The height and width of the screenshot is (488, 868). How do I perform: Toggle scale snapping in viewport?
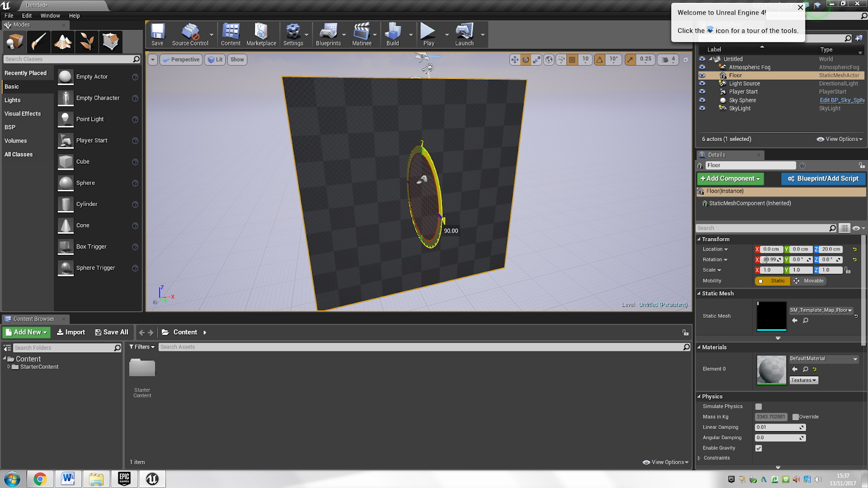(x=630, y=60)
